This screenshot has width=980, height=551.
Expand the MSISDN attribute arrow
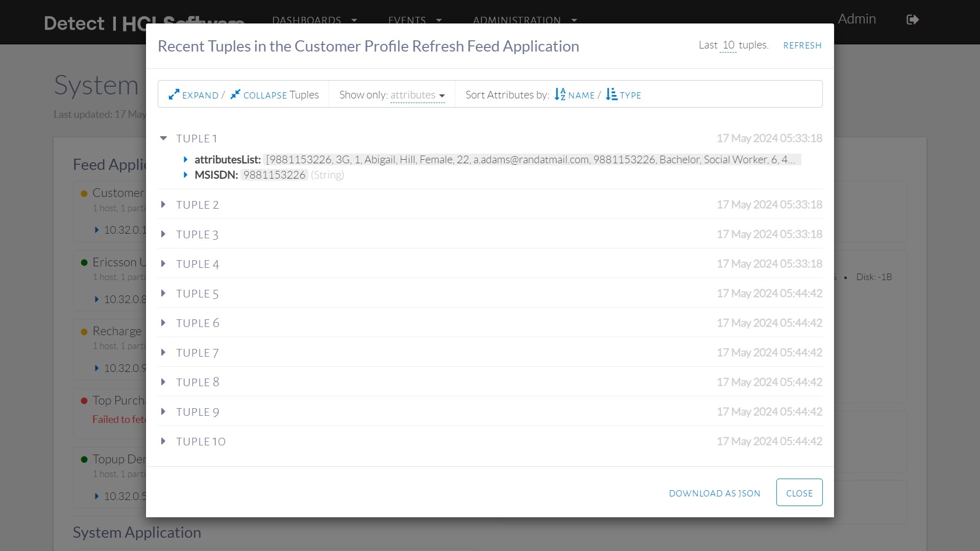point(186,175)
